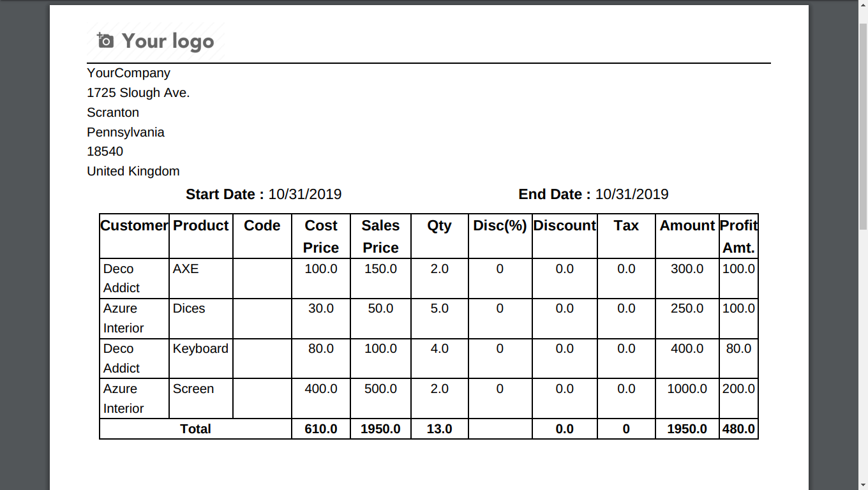Viewport: 868px width, 490px height.
Task: Click the vertical scrollbar thumb on the right
Action: 863,126
